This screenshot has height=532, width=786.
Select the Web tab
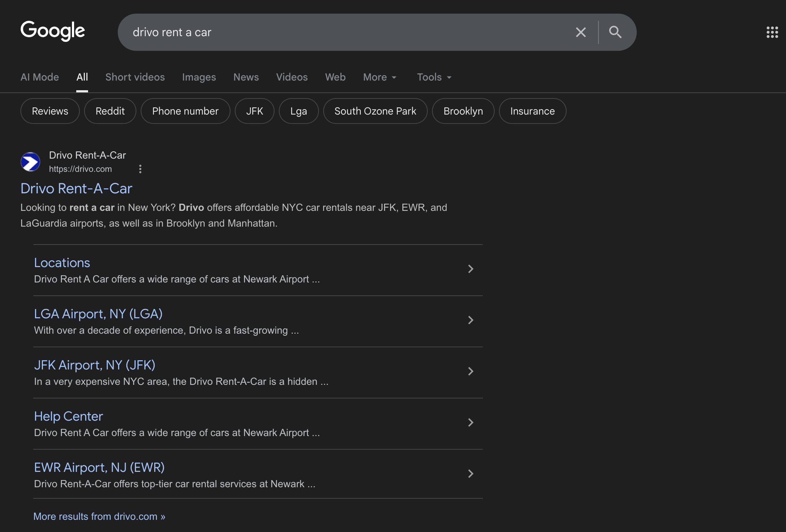pos(335,77)
